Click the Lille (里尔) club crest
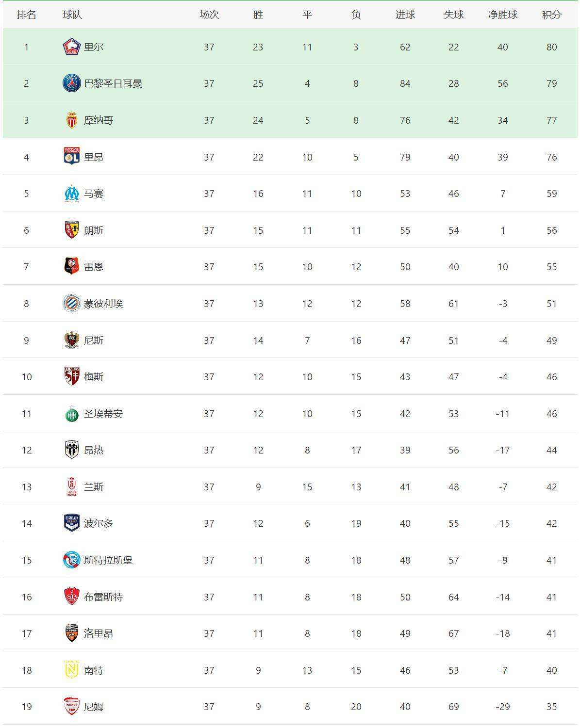This screenshot has height=728, width=580. pyautogui.click(x=72, y=47)
